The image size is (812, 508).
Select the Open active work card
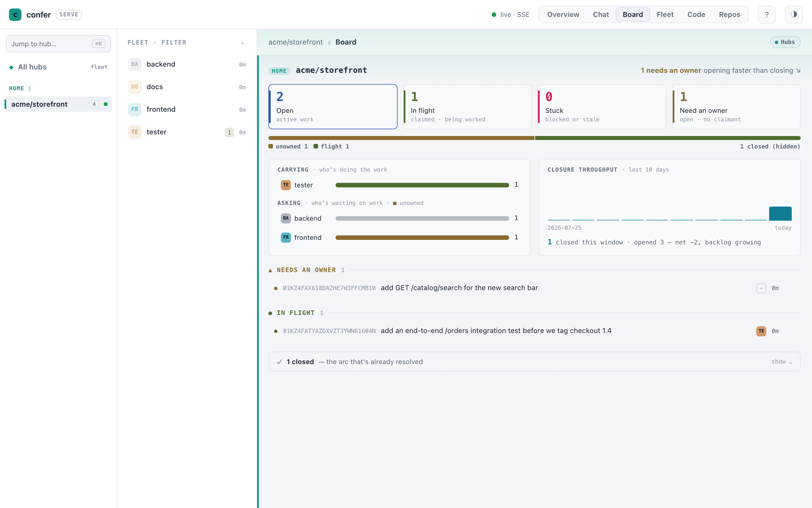click(333, 106)
